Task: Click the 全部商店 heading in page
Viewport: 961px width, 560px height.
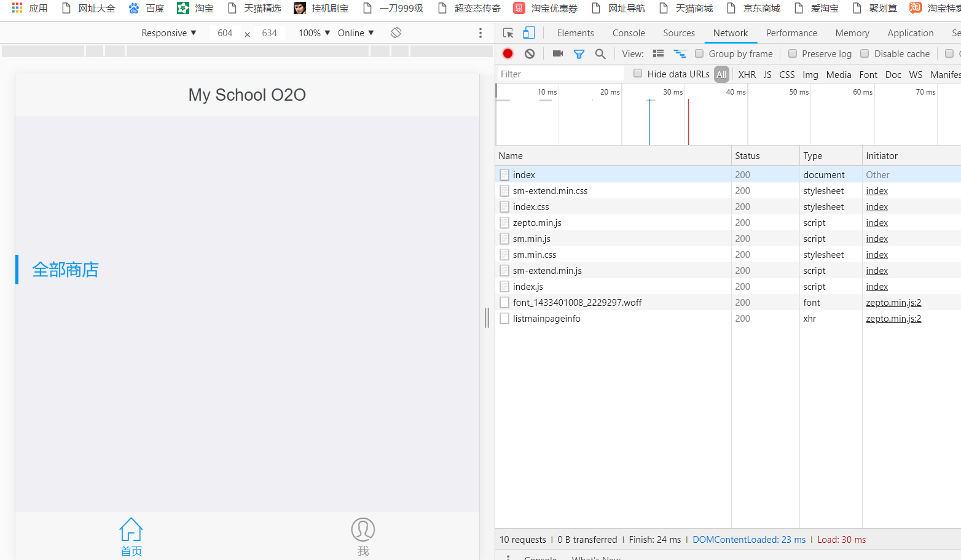Action: [66, 270]
